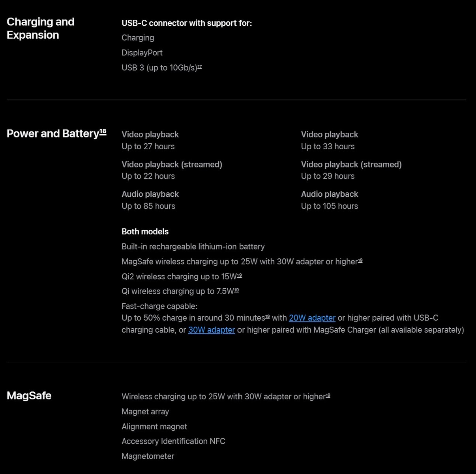The width and height of the screenshot is (476, 474).
Task: Click the Power and Battery heading text
Action: pyautogui.click(x=52, y=134)
